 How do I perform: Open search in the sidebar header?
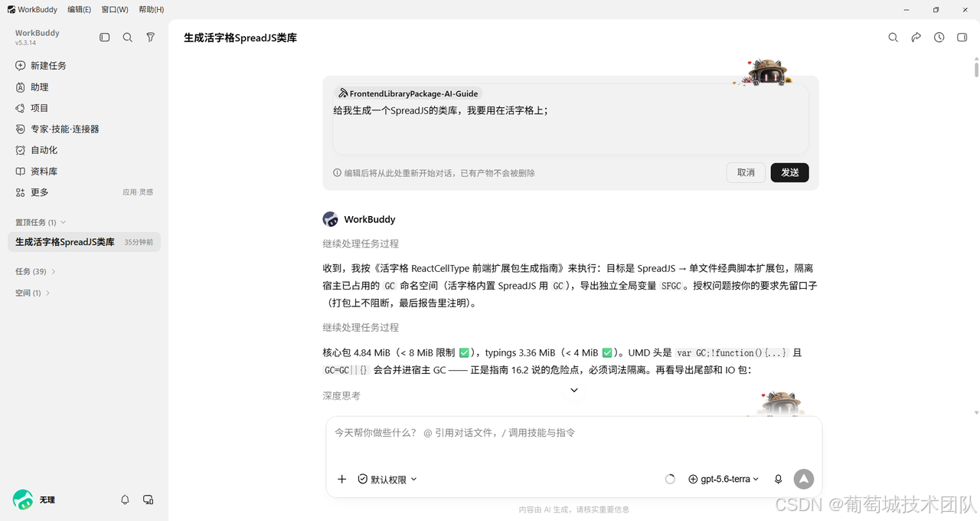[x=128, y=38]
